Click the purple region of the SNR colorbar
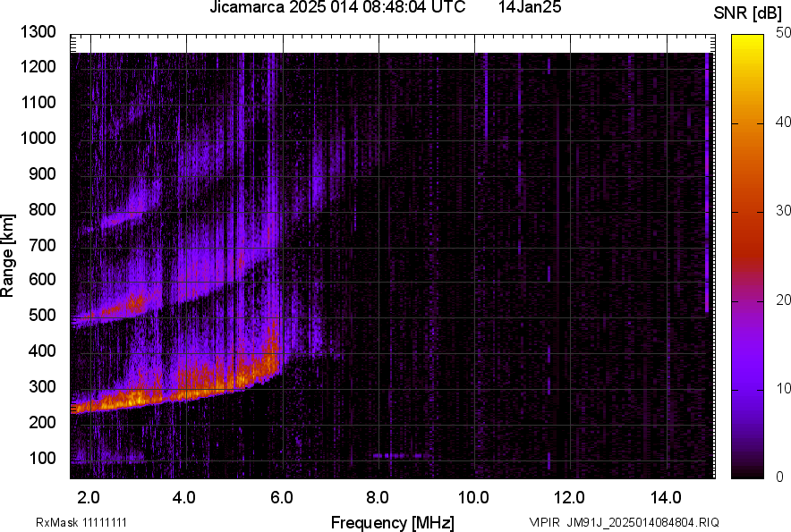791x532 pixels. 747,348
